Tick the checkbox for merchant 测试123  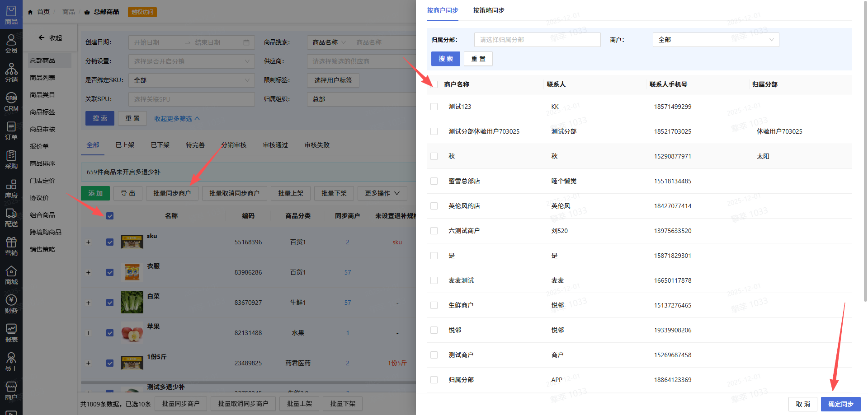coord(434,107)
